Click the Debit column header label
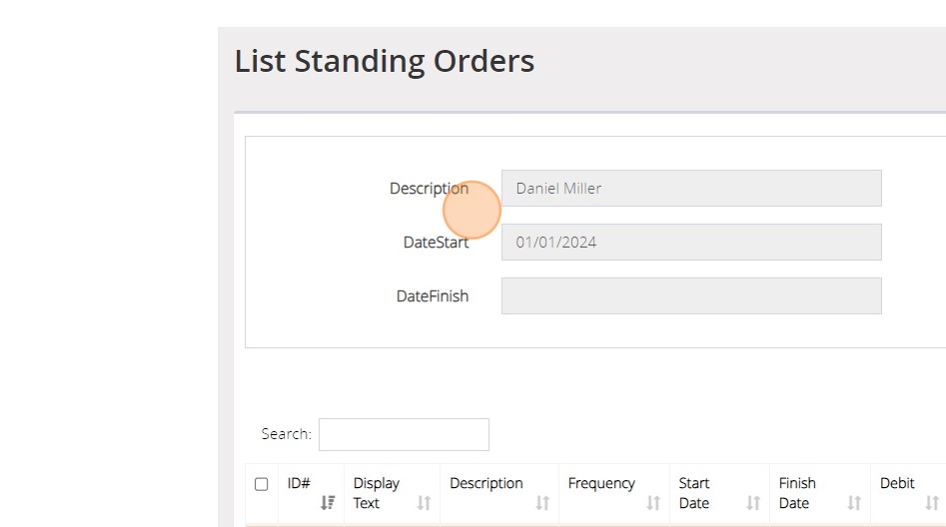Image resolution: width=946 pixels, height=527 pixels. [x=897, y=483]
